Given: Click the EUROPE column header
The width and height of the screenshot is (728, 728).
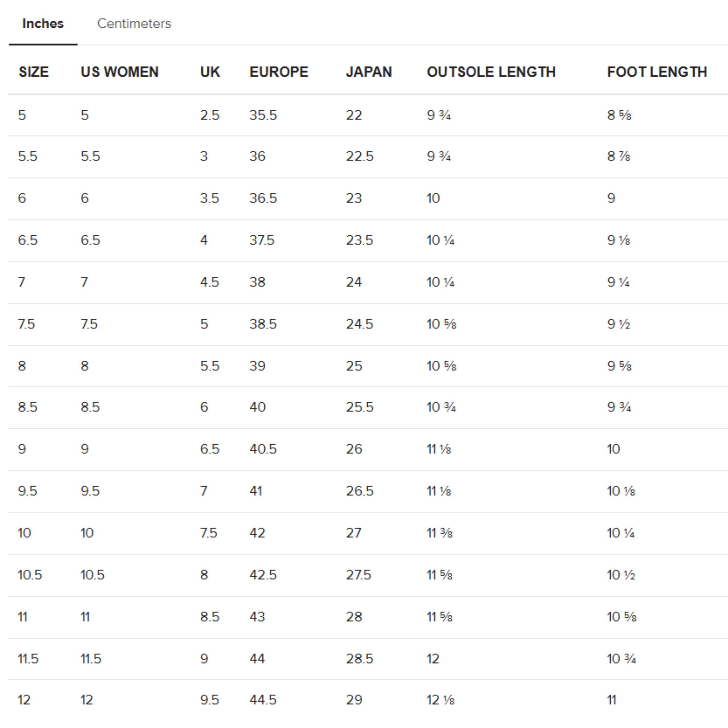Looking at the screenshot, I should pos(279,72).
